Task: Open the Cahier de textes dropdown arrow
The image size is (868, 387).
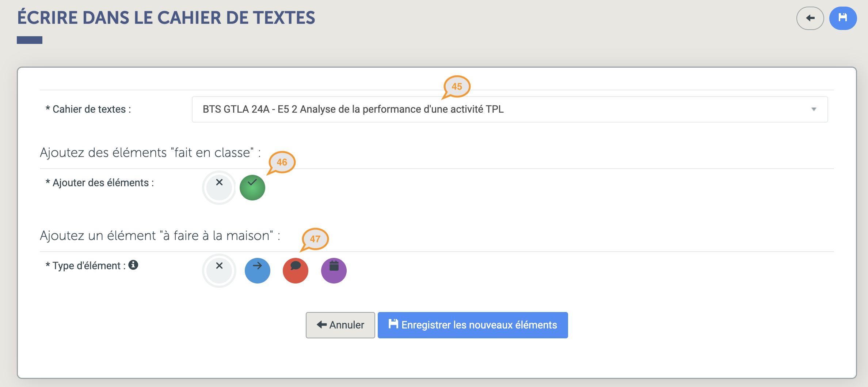Action: point(814,109)
